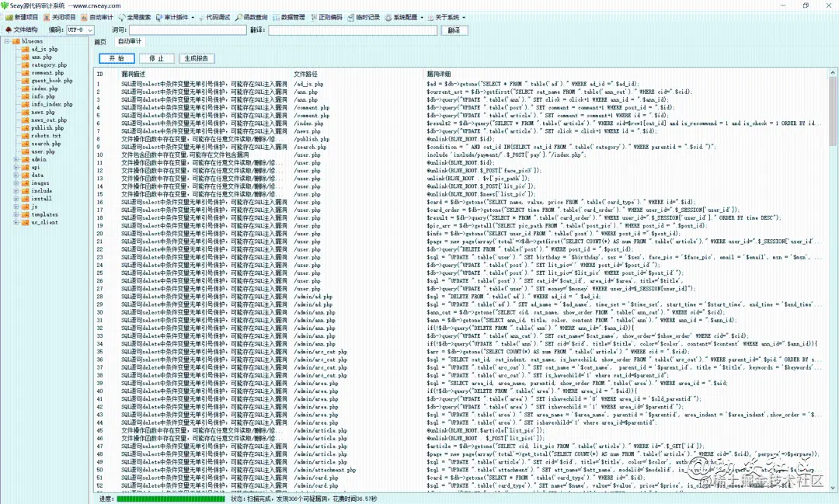Screen dimensions: 839x504
Task: Open the 全局搜索 global search tool
Action: pos(134,17)
